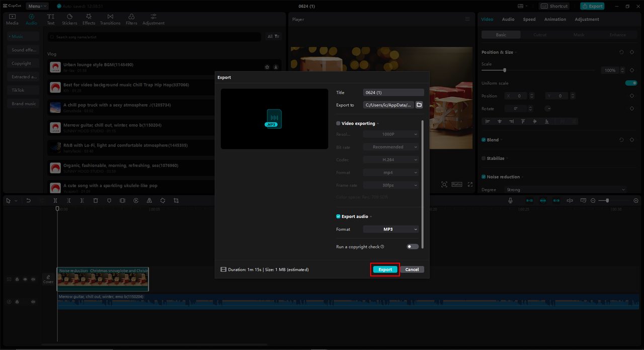Screen dimensions: 644x350
Task: Click the Cover edit button on video track
Action: pos(48,279)
